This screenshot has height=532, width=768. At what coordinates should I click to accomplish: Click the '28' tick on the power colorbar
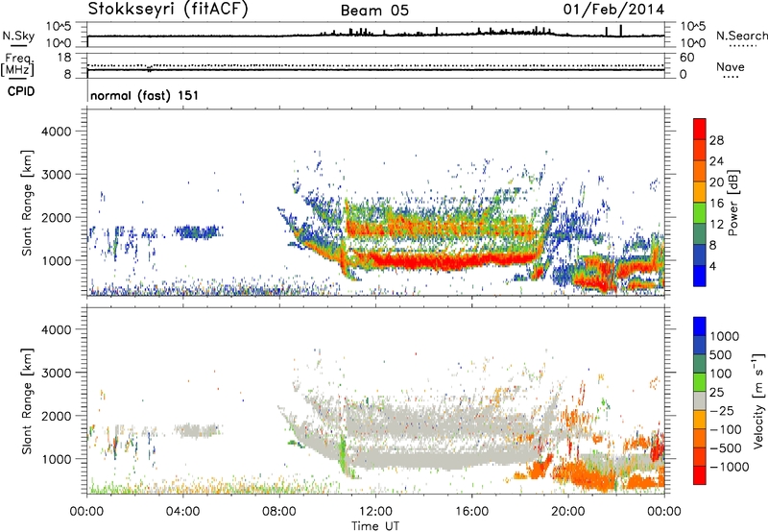tap(716, 140)
